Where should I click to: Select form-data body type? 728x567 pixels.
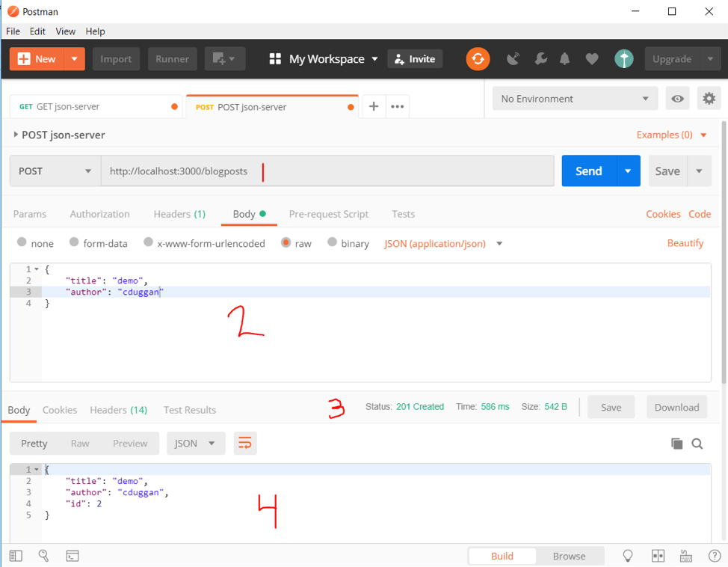(74, 242)
